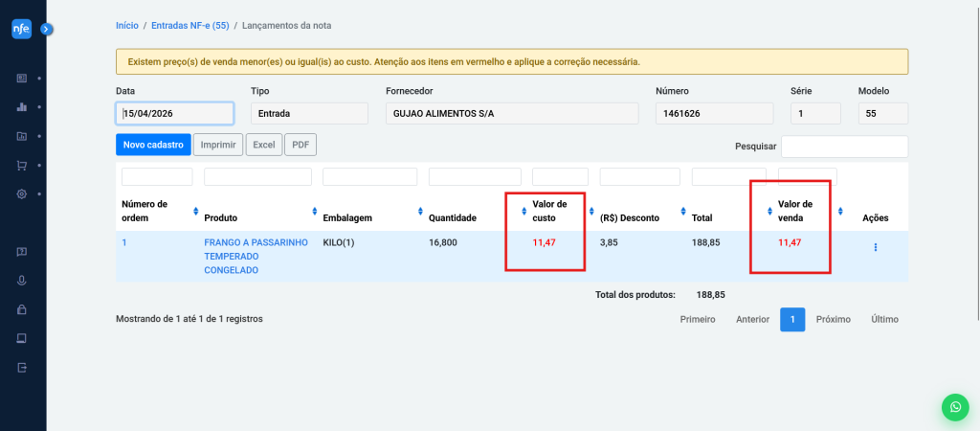Image resolution: width=980 pixels, height=431 pixels.
Task: Click the PDF export button
Action: click(301, 145)
